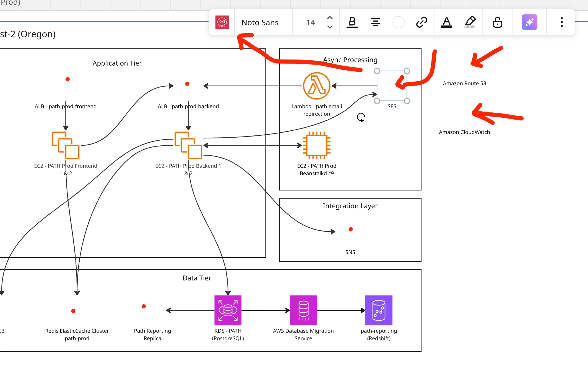
Task: Open the three-dot more options menu
Action: tap(561, 22)
